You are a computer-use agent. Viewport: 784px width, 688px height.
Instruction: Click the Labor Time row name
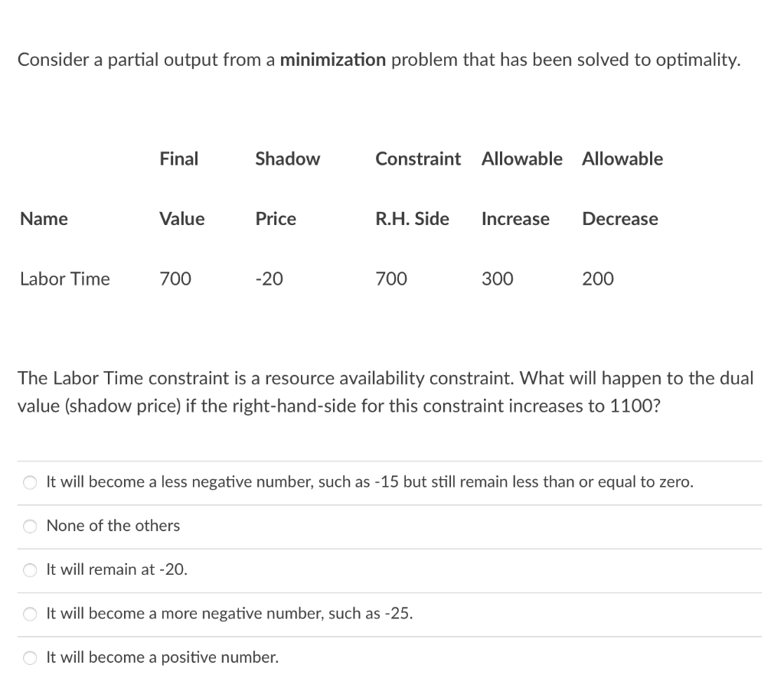[65, 279]
